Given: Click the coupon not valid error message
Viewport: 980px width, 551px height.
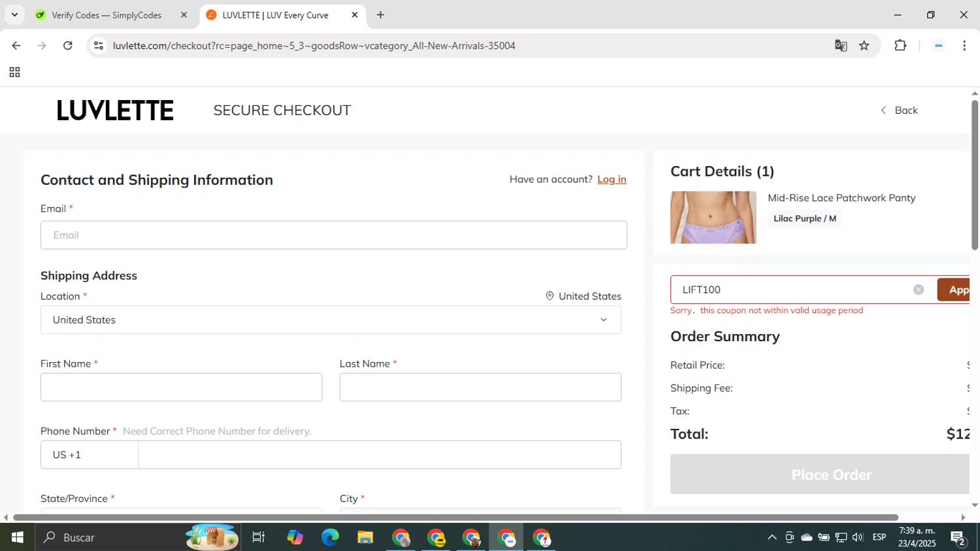Looking at the screenshot, I should 766,310.
